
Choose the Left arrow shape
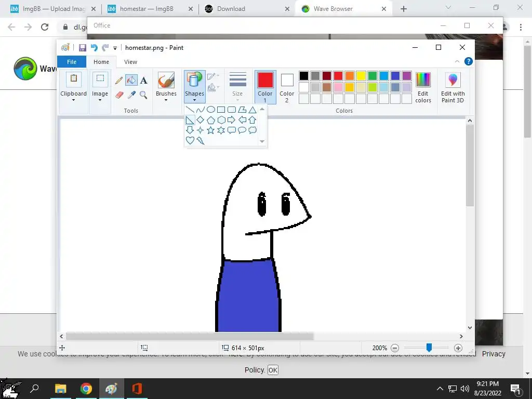point(242,120)
